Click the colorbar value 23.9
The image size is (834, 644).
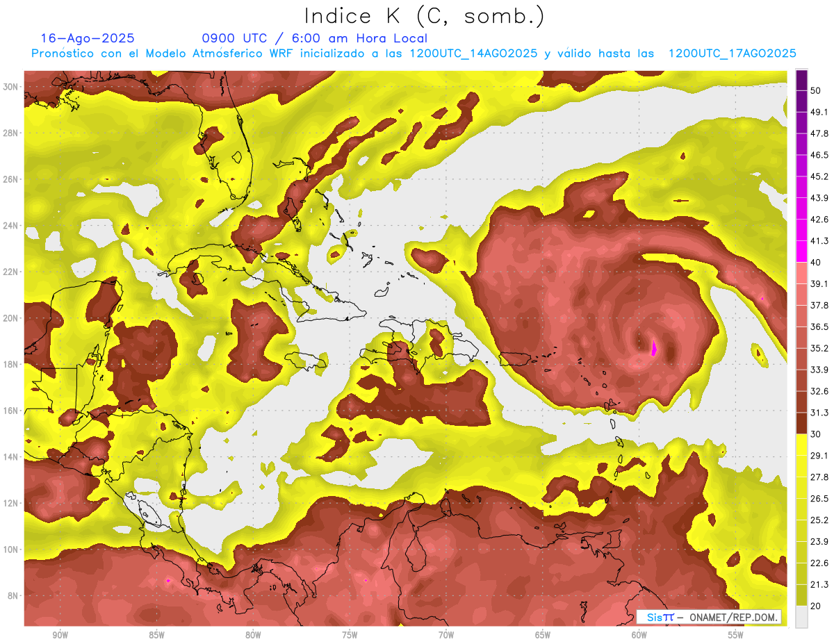(819, 541)
